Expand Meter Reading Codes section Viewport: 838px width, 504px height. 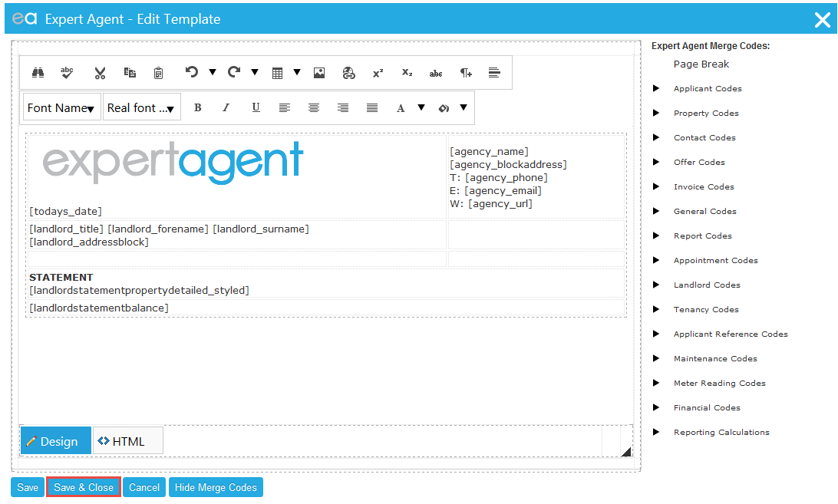[x=656, y=384]
